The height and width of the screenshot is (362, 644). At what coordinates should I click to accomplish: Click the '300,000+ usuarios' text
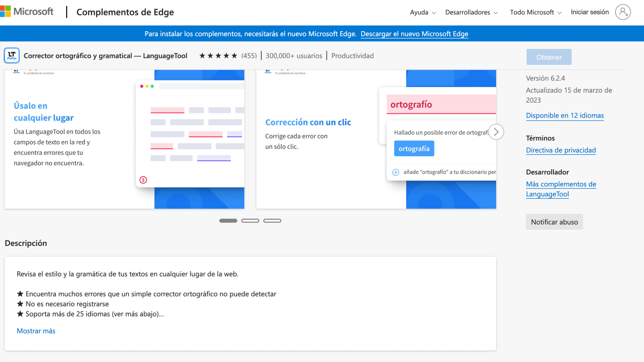[294, 56]
